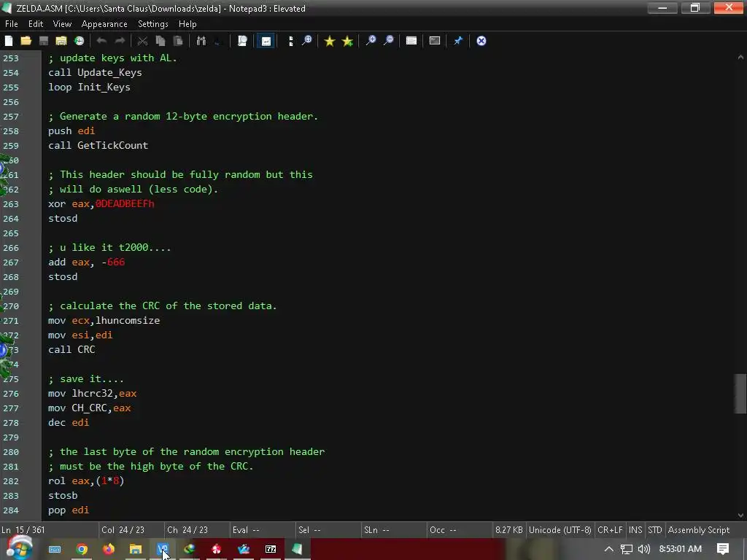Click the vertical scrollbar thumb

pos(740,394)
